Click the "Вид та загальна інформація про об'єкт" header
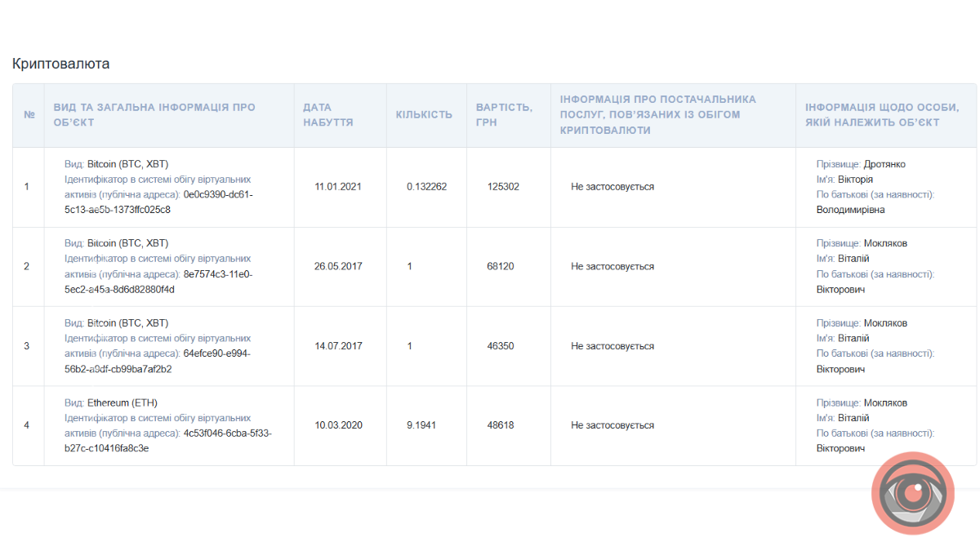 tap(154, 115)
